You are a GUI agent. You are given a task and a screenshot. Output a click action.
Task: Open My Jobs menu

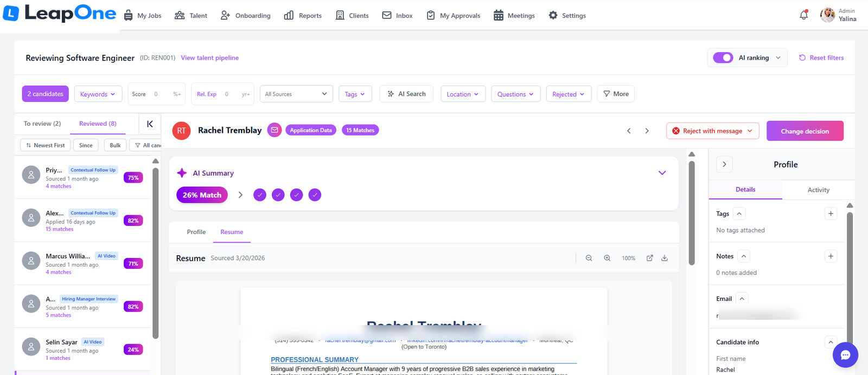[143, 15]
